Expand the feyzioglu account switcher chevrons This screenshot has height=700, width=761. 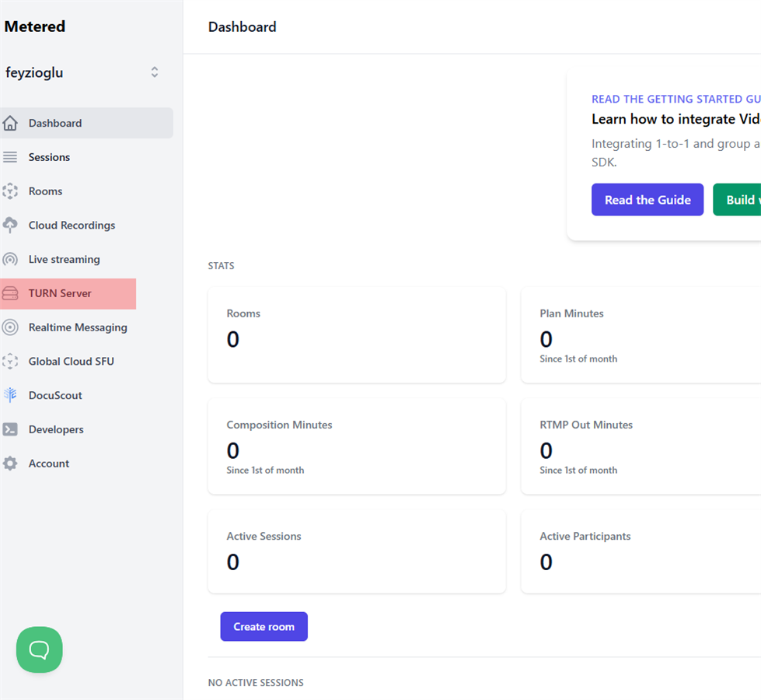155,72
